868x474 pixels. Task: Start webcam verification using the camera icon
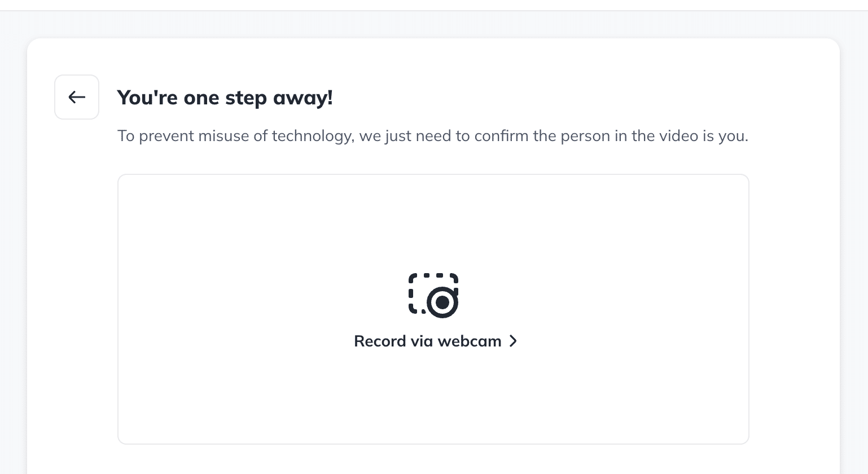coord(433,295)
